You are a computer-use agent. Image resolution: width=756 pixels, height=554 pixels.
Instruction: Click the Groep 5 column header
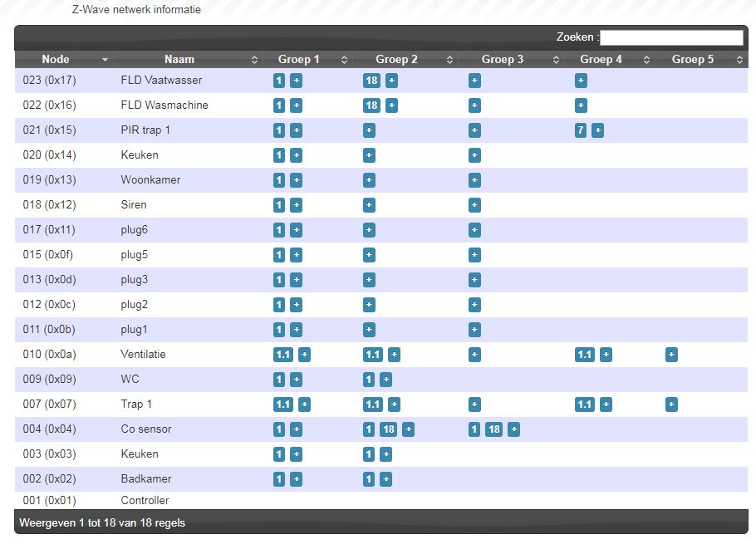pyautogui.click(x=693, y=60)
